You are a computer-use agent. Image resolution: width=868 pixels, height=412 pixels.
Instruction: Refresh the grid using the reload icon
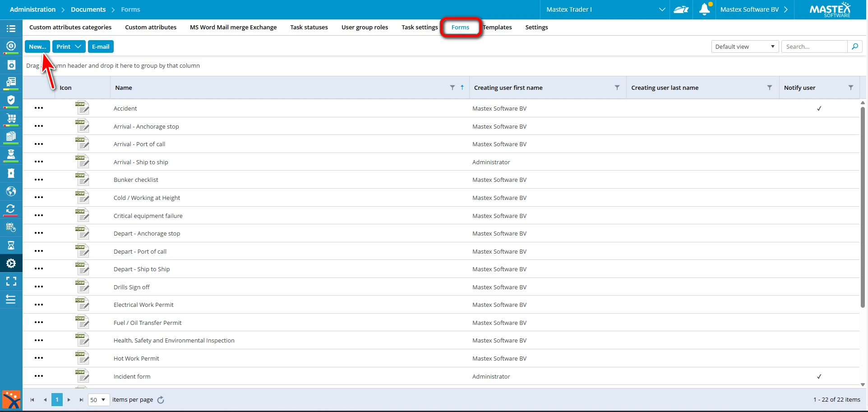coord(161,400)
